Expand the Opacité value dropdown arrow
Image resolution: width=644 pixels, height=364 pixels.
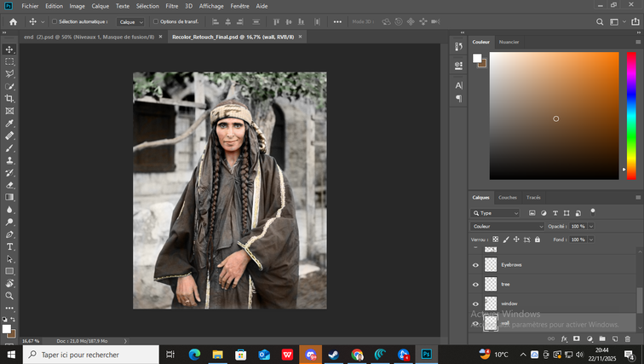click(x=591, y=226)
